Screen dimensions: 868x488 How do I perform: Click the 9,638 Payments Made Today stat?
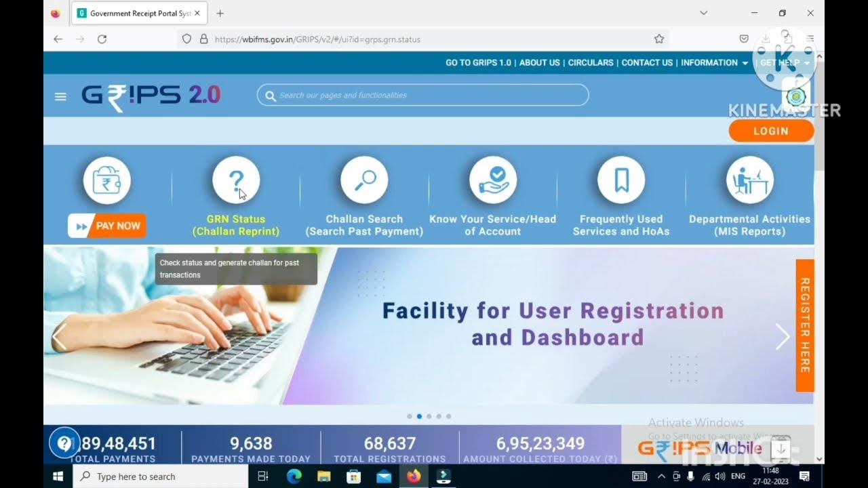(x=251, y=450)
